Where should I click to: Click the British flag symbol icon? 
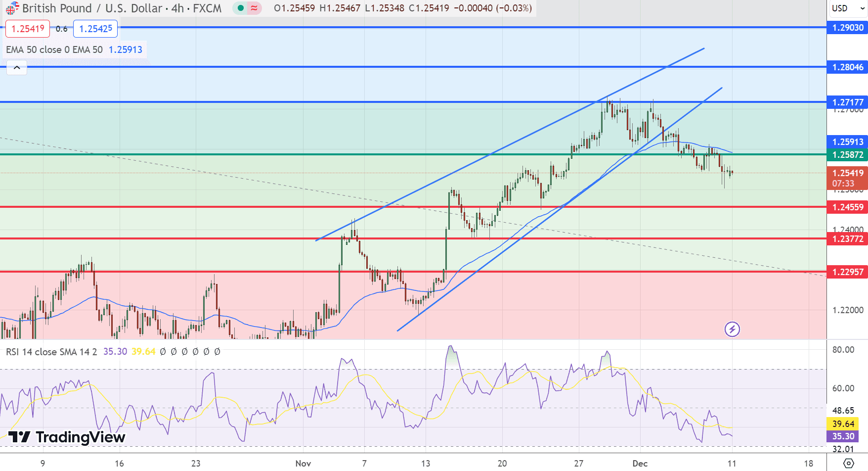click(x=12, y=8)
